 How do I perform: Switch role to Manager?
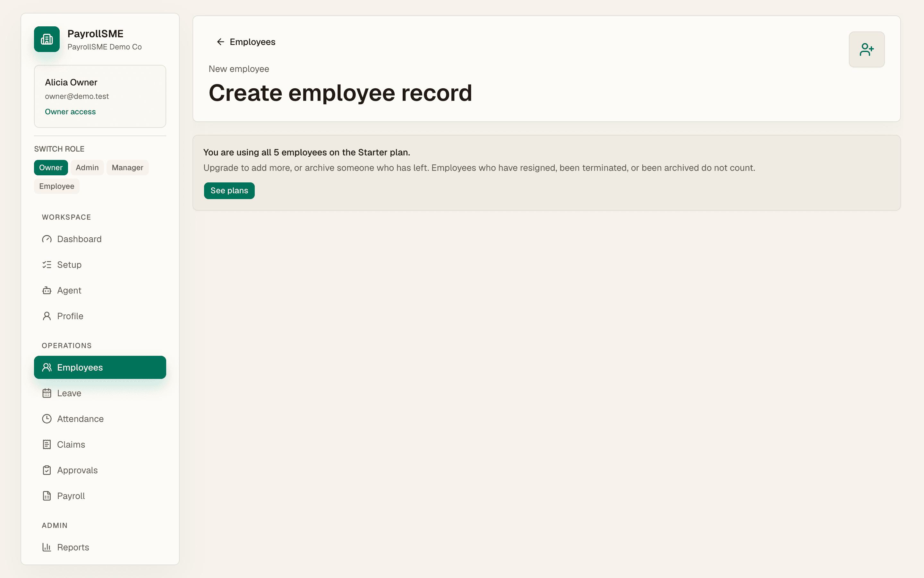tap(127, 167)
